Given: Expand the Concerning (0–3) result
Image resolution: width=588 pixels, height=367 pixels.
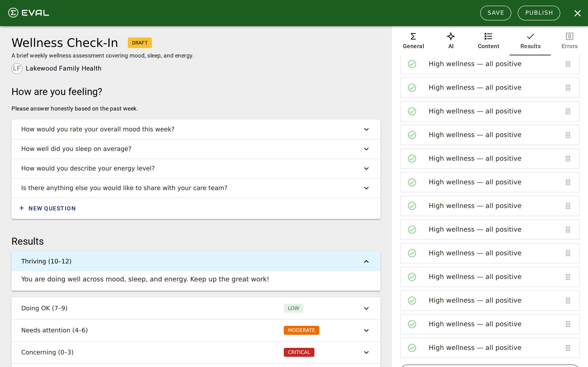Looking at the screenshot, I should point(366,353).
